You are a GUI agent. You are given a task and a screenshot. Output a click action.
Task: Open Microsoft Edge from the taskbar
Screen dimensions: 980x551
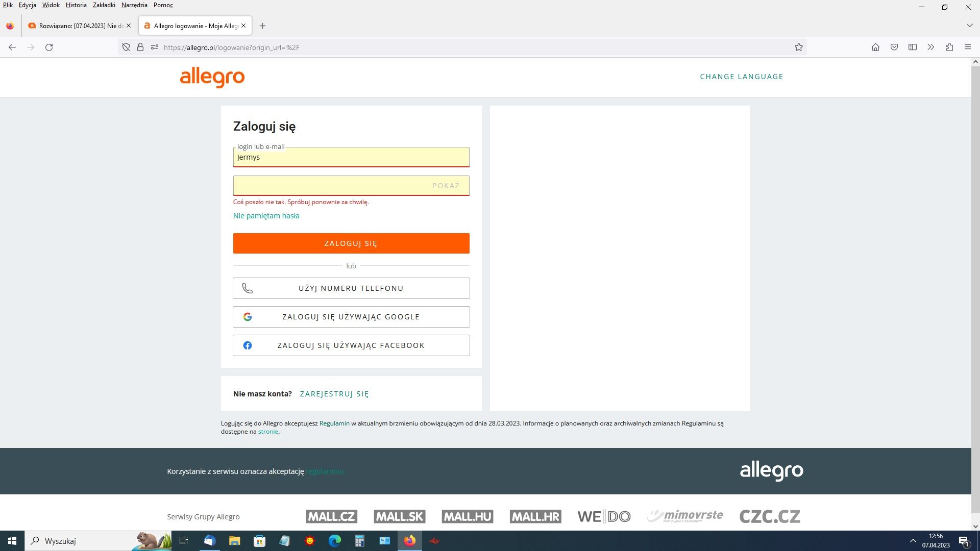click(334, 541)
